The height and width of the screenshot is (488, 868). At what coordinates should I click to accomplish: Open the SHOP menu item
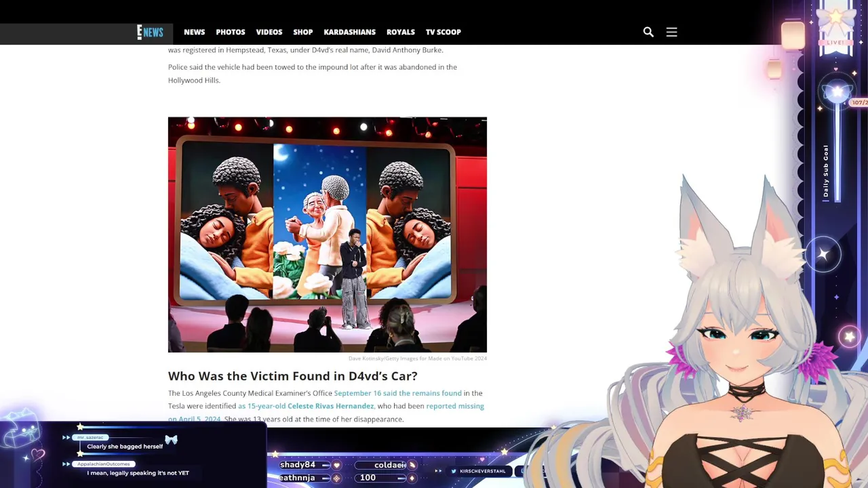pos(303,32)
